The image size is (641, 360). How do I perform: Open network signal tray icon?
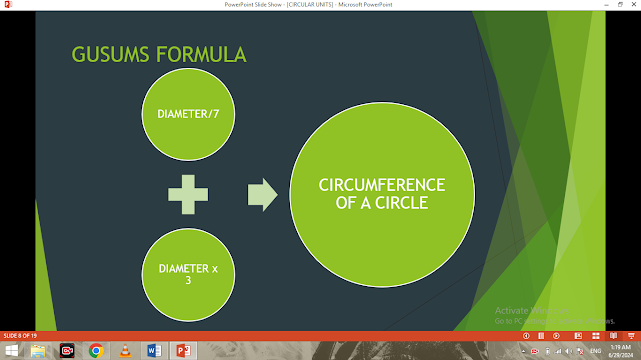click(558, 351)
